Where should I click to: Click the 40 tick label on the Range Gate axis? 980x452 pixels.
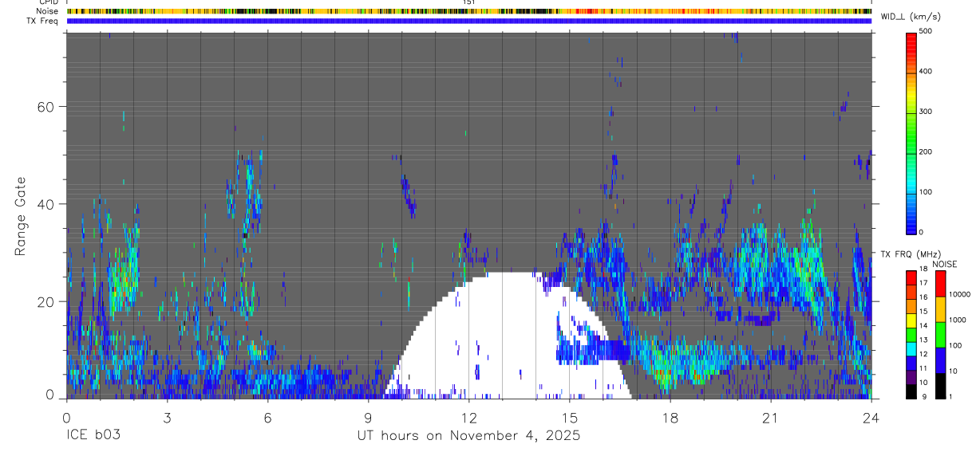tap(46, 204)
